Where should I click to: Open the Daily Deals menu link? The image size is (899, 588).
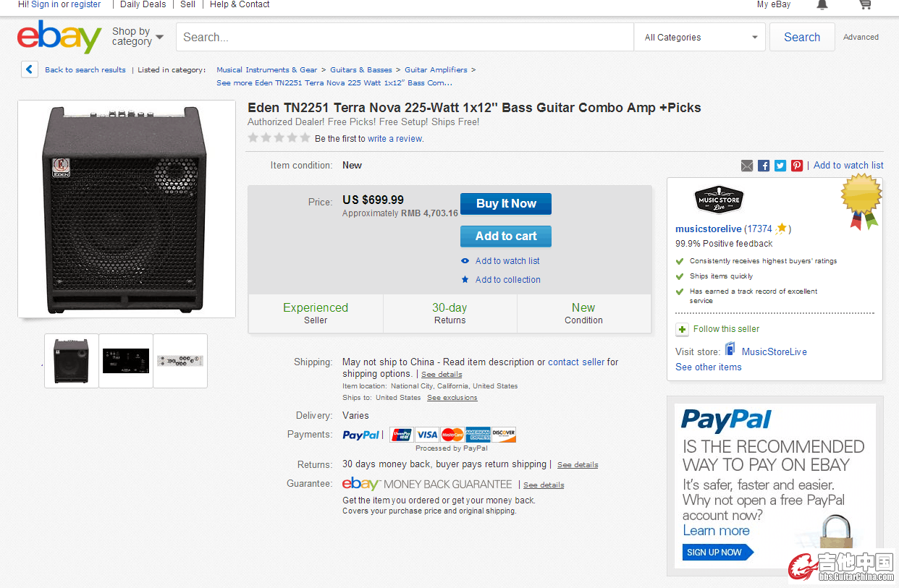[x=143, y=4]
